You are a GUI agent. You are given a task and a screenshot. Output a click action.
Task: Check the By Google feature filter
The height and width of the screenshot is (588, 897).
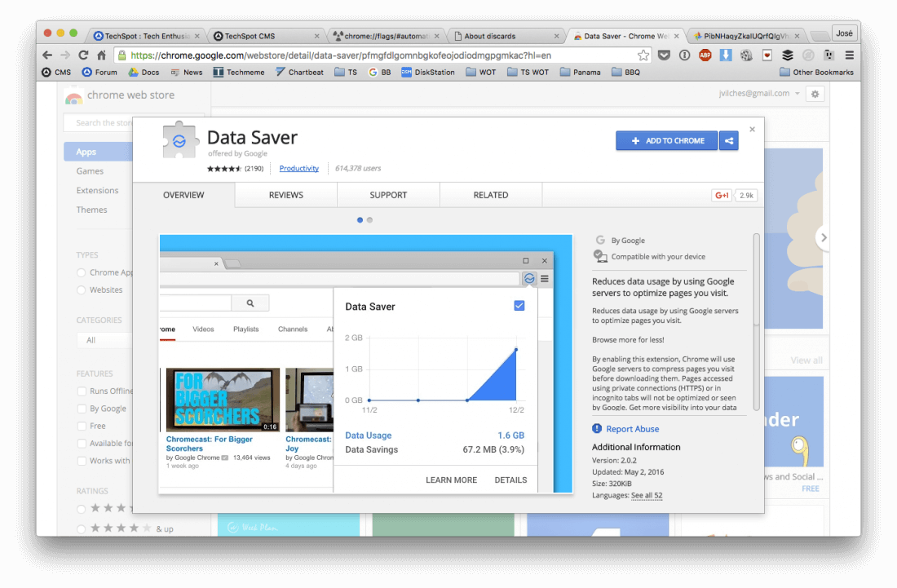(x=82, y=409)
